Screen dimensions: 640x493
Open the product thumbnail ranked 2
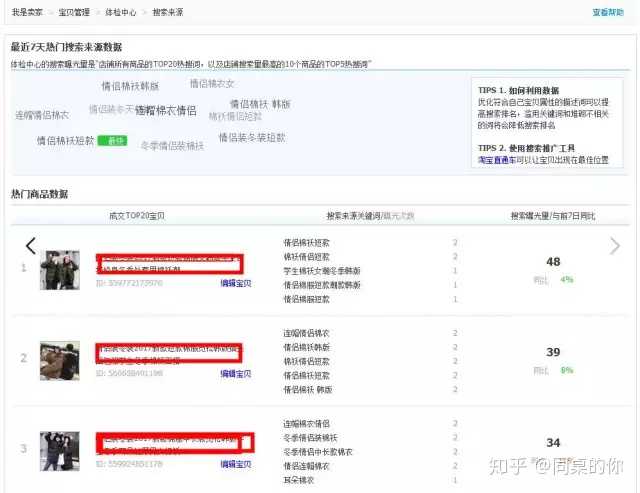tap(60, 360)
